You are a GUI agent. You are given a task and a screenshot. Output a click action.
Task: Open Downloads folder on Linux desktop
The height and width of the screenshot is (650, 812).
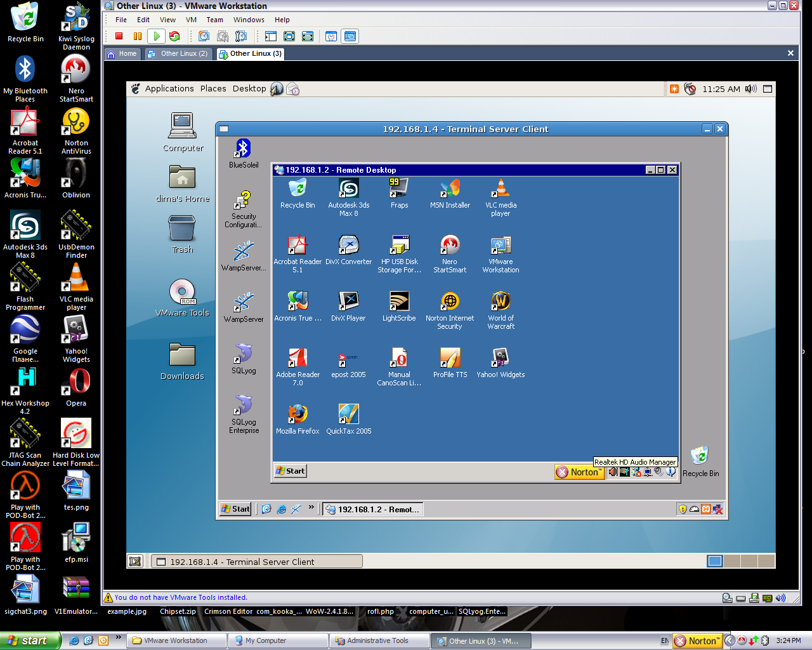click(182, 361)
